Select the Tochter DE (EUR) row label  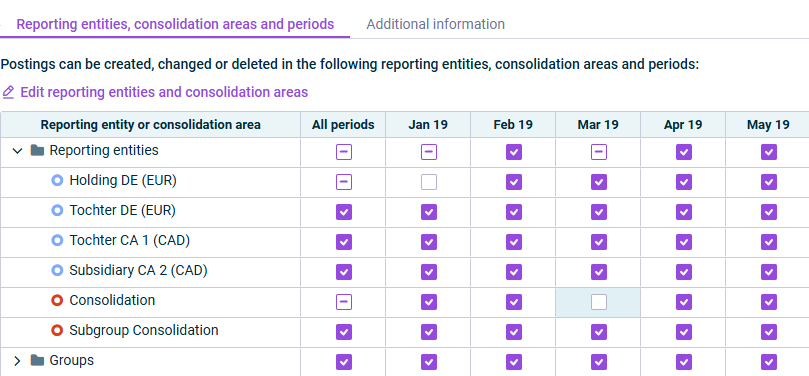pos(122,211)
